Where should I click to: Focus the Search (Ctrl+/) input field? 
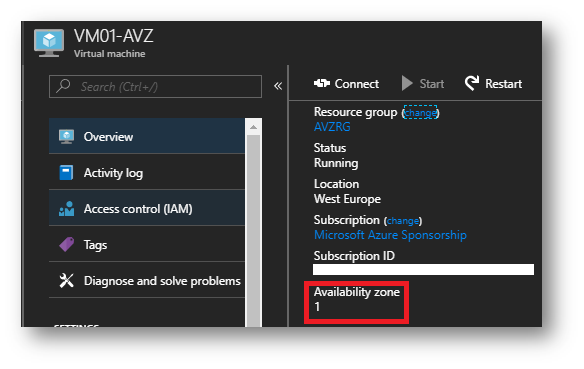[155, 86]
